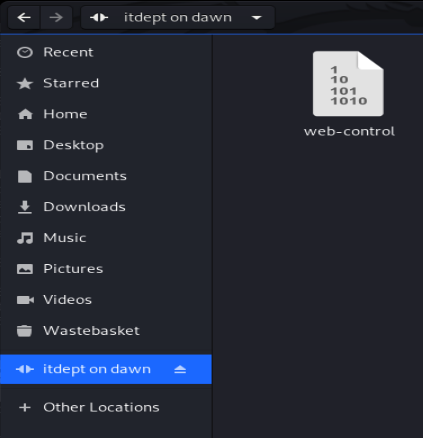This screenshot has height=438, width=423.
Task: Go back with the left arrow button
Action: pyautogui.click(x=24, y=17)
